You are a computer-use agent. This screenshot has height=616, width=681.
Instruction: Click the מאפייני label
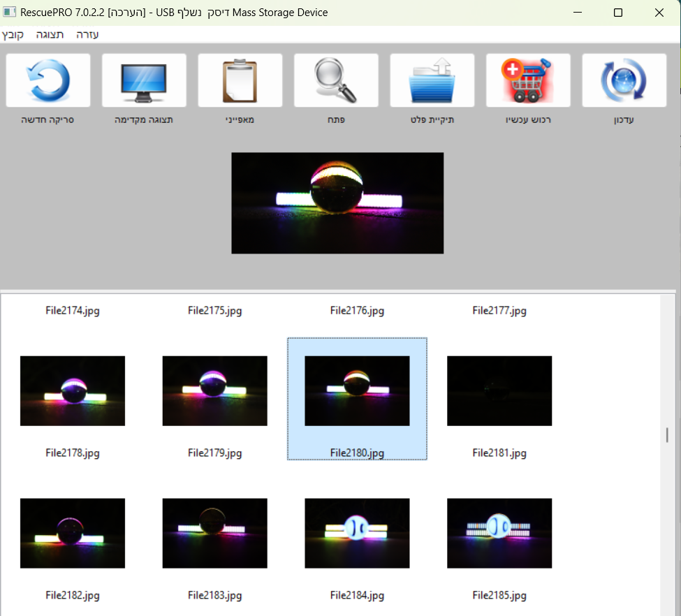click(240, 120)
